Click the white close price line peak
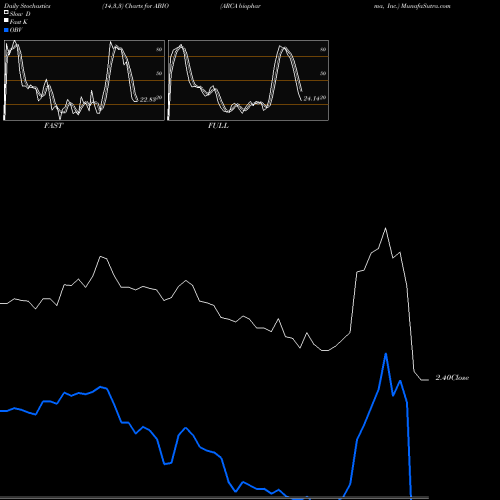 (386, 228)
